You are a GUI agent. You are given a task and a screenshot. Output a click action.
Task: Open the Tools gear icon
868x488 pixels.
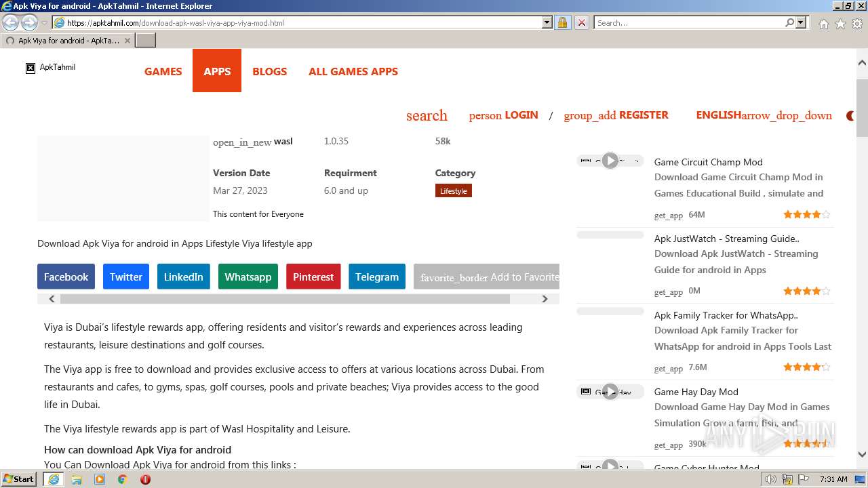[857, 24]
